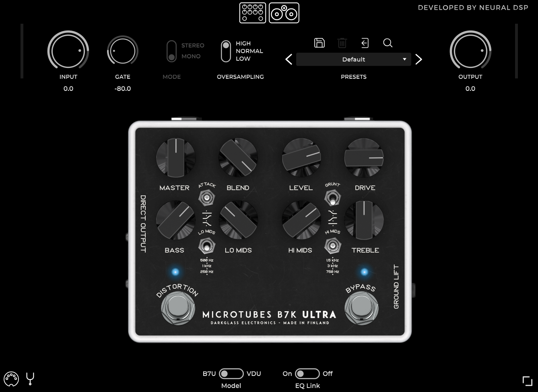Flip the Attack toggle switch

tap(207, 198)
